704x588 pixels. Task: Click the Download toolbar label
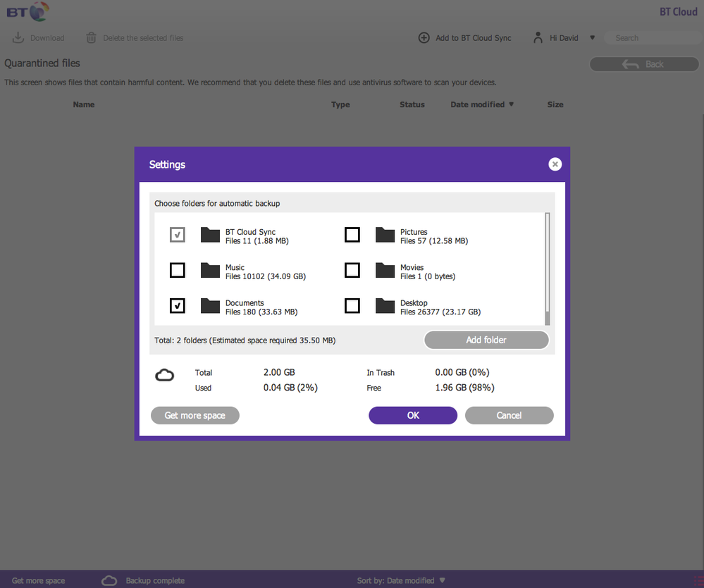(x=47, y=38)
